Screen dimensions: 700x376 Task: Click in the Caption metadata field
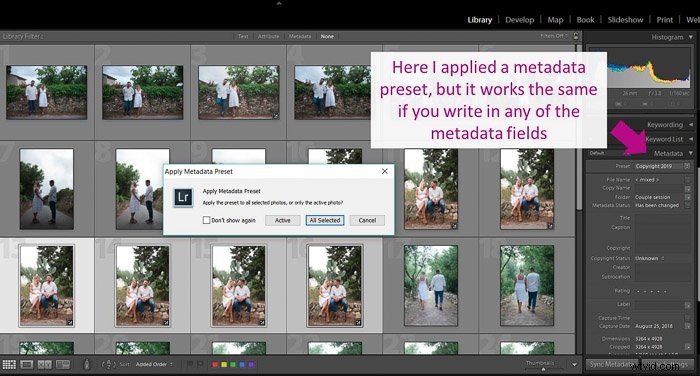[662, 233]
